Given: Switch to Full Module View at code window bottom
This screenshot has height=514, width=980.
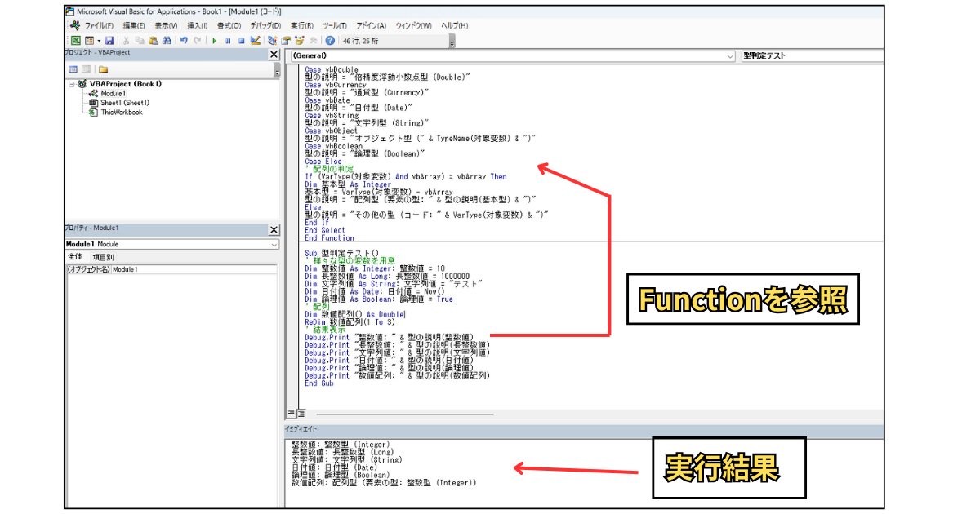Looking at the screenshot, I should pos(300,414).
